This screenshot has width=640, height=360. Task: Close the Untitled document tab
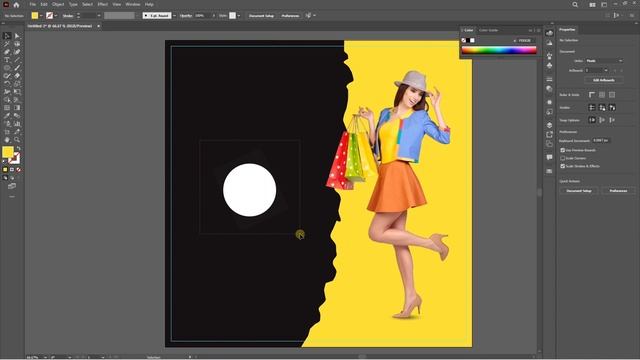[98, 26]
